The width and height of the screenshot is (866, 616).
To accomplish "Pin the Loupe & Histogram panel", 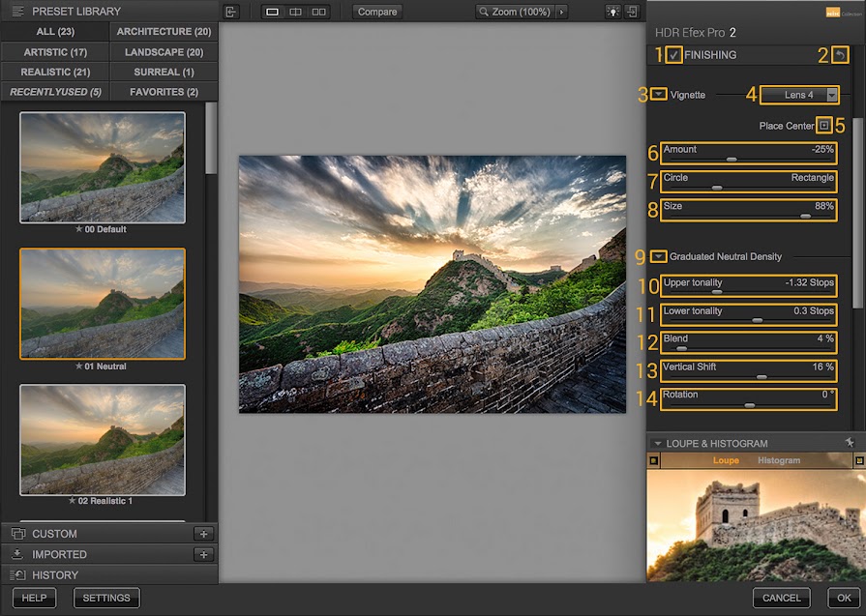I will pos(850,442).
